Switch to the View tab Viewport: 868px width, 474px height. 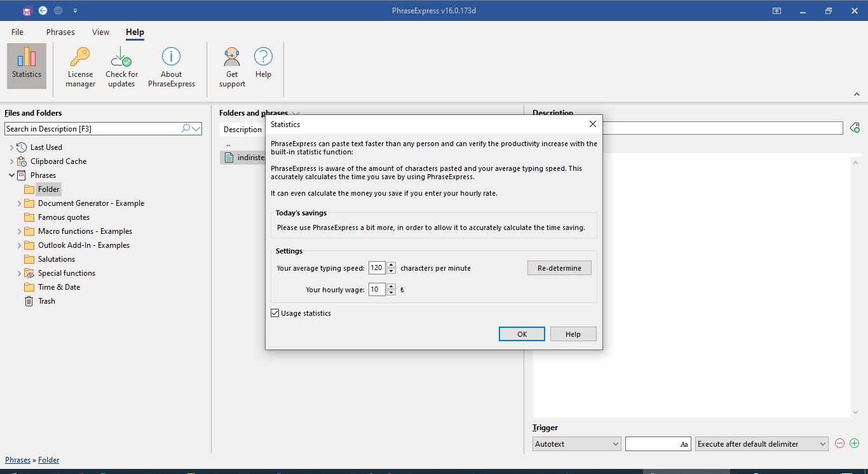[100, 32]
